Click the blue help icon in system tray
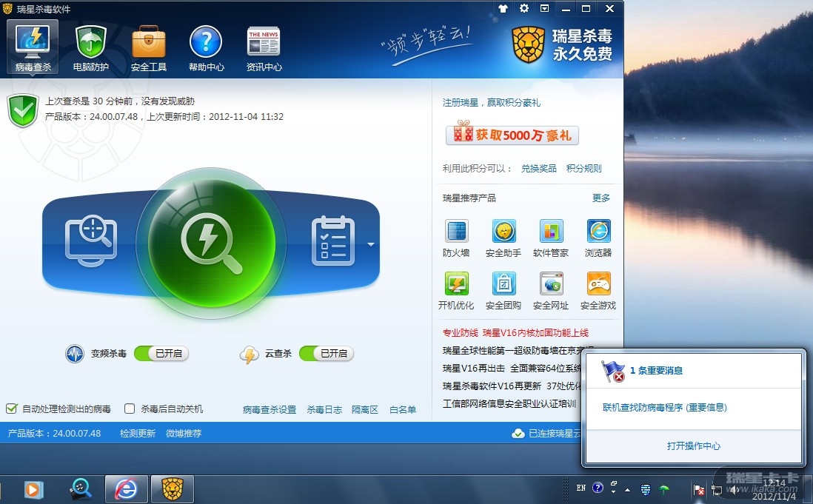Image resolution: width=813 pixels, height=504 pixels. (x=598, y=488)
